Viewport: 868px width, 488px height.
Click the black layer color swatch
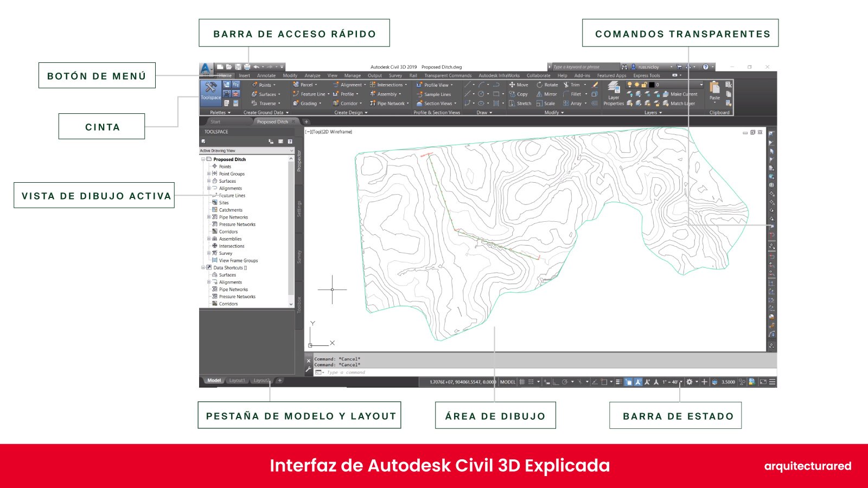(x=652, y=85)
